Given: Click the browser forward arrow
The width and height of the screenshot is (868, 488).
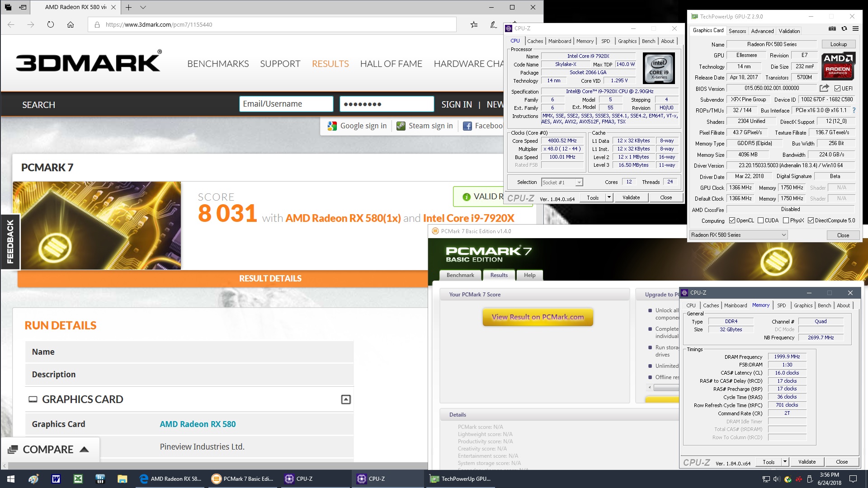Looking at the screenshot, I should coord(31,25).
